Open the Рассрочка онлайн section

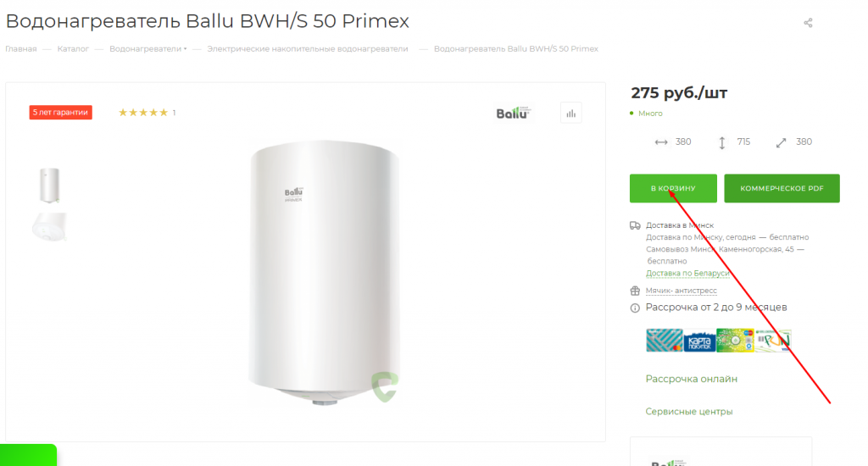pos(691,379)
